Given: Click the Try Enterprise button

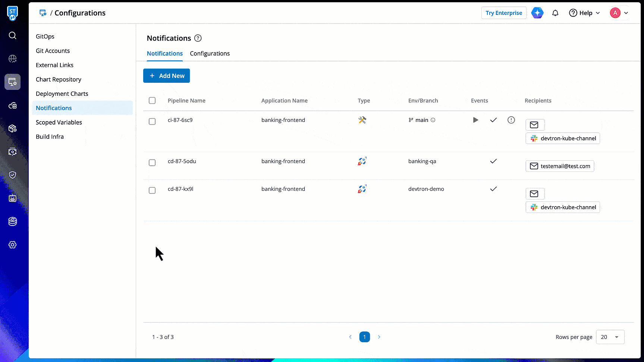Looking at the screenshot, I should click(x=503, y=13).
